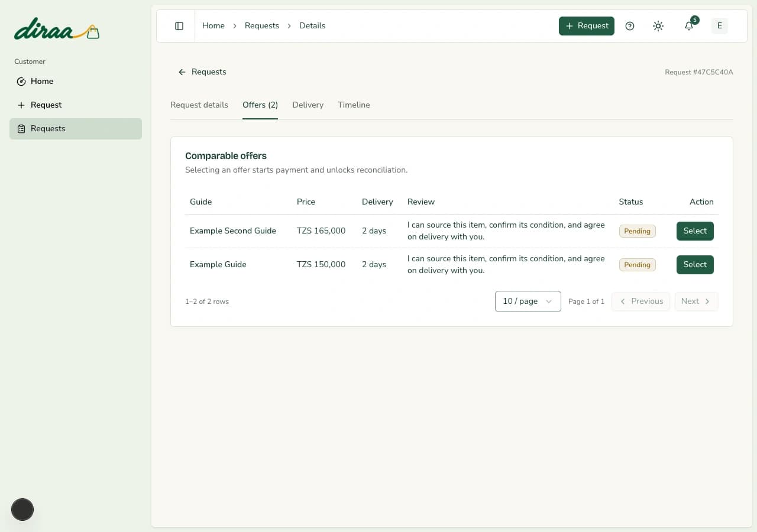Switch to the Timeline tab
This screenshot has height=532, width=757.
(354, 105)
